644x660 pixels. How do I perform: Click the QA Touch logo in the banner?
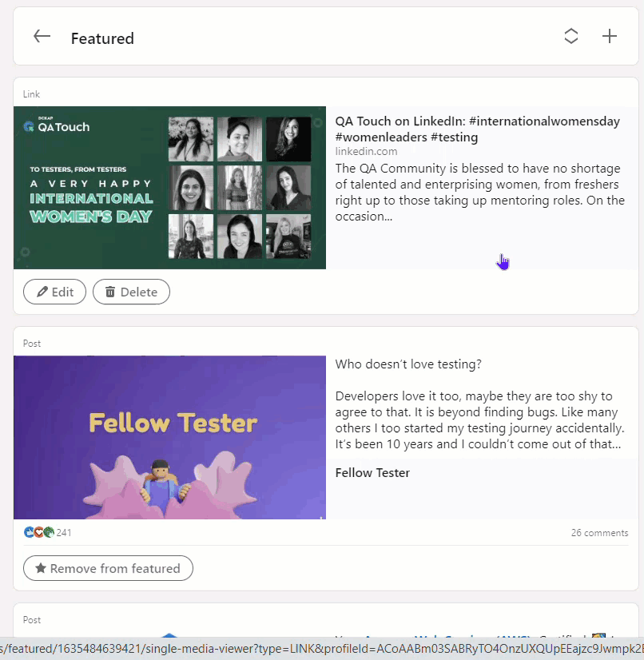pyautogui.click(x=57, y=126)
